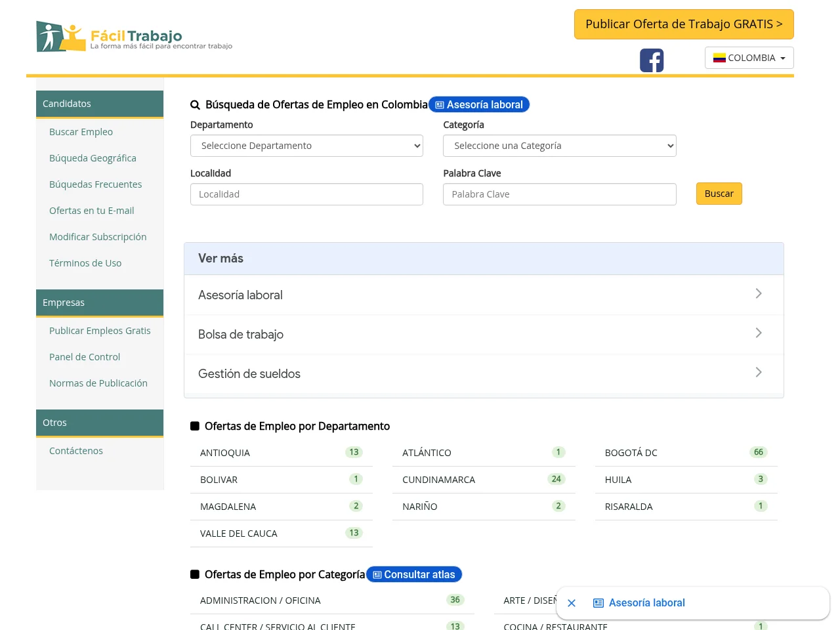Click the Ver más panel header
The image size is (840, 630).
click(x=484, y=259)
